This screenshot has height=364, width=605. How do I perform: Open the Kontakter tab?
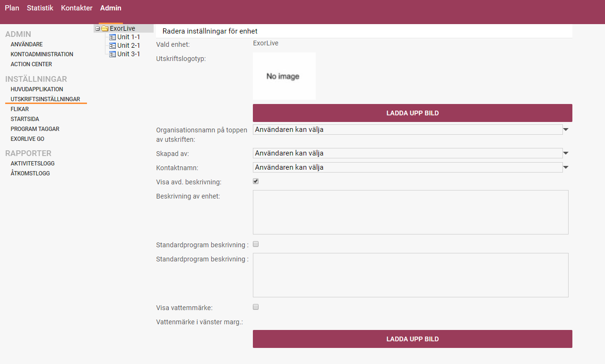pos(77,8)
